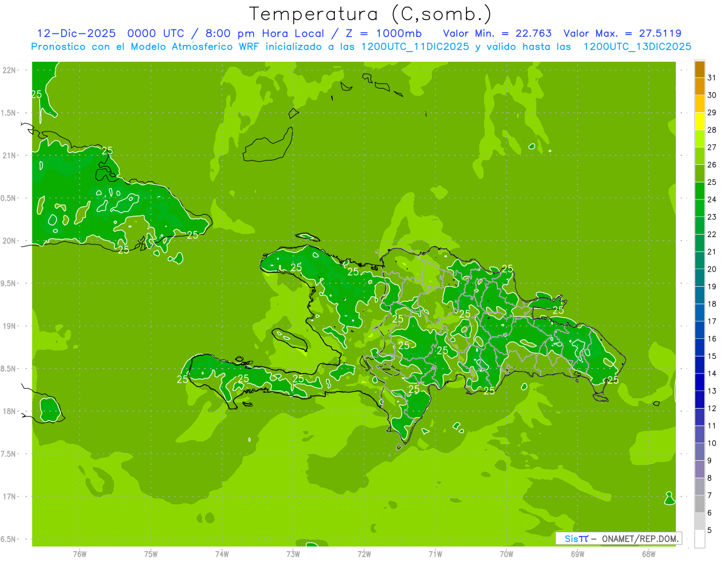Click the 'Temperatura (C,somb.)' map title
The width and height of the screenshot is (728, 562).
coord(371,14)
